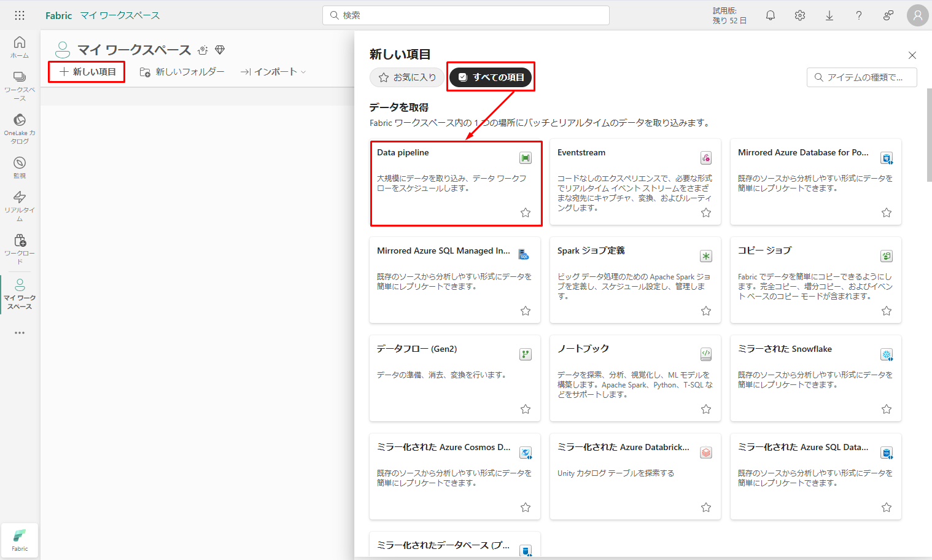Image resolution: width=932 pixels, height=560 pixels.
Task: Click 新しいフォルダー button
Action: tap(182, 72)
